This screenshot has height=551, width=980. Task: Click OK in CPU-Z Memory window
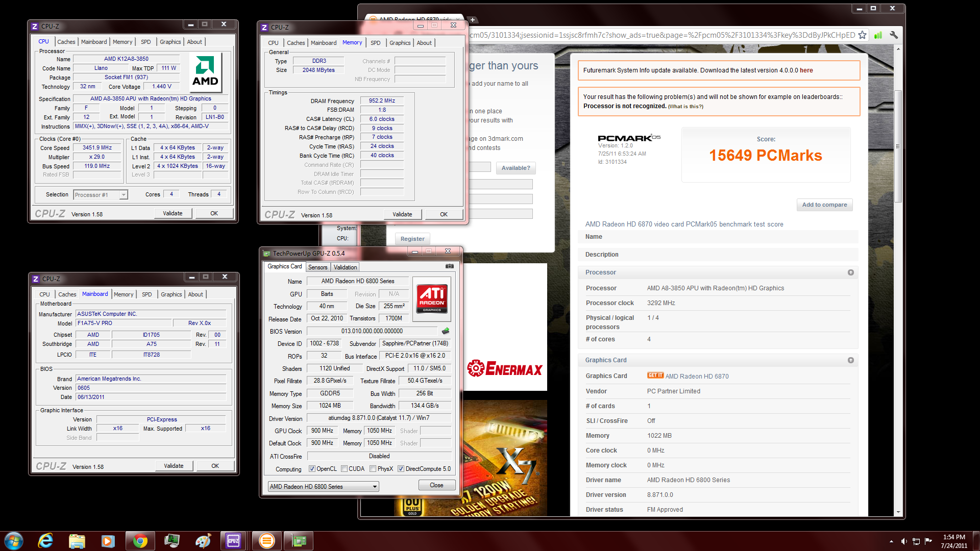pos(444,214)
